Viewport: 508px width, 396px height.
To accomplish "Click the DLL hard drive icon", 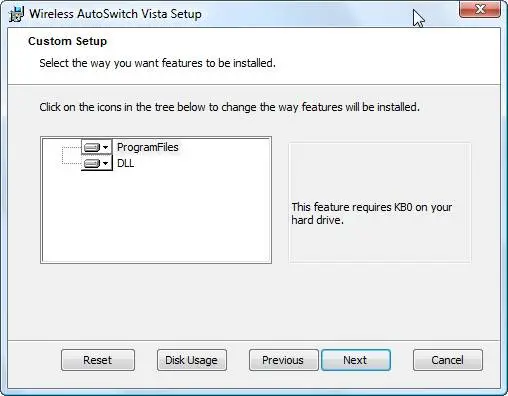I will (92, 163).
